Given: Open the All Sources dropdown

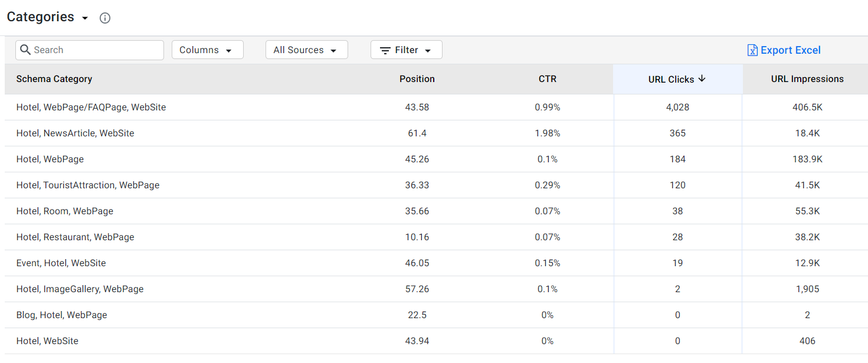Looking at the screenshot, I should [x=307, y=50].
